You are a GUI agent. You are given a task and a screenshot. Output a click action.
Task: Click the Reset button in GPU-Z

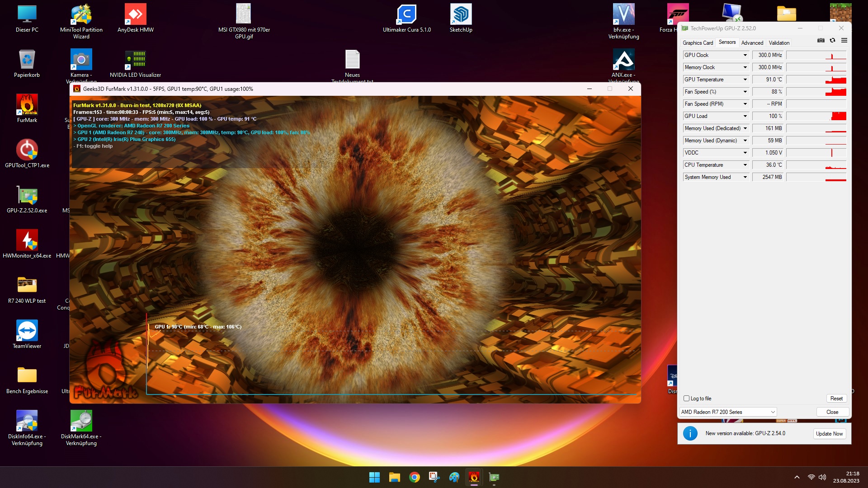[x=836, y=399]
